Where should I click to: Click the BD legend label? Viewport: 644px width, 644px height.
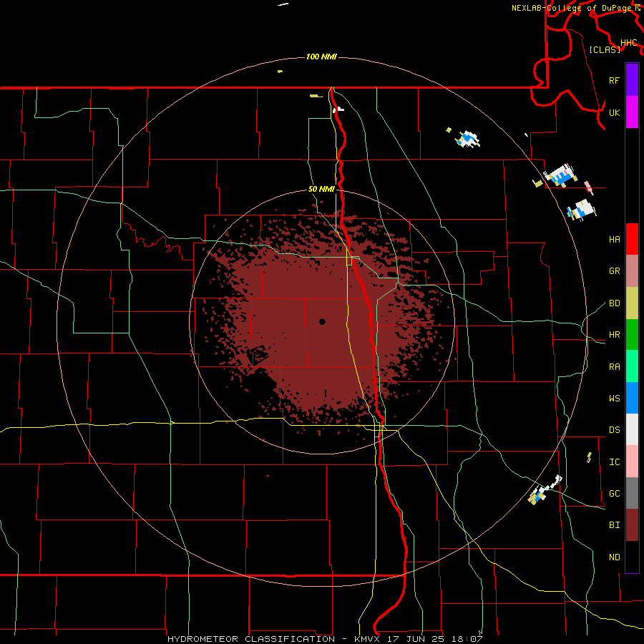tap(614, 303)
